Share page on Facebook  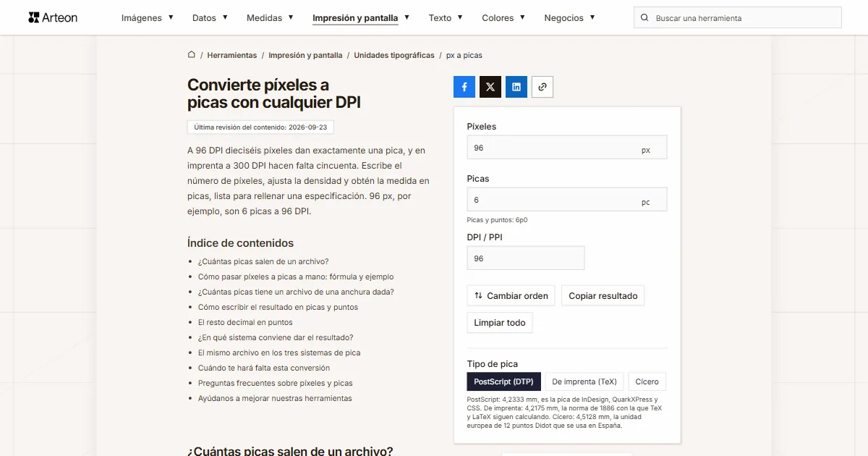tap(464, 87)
